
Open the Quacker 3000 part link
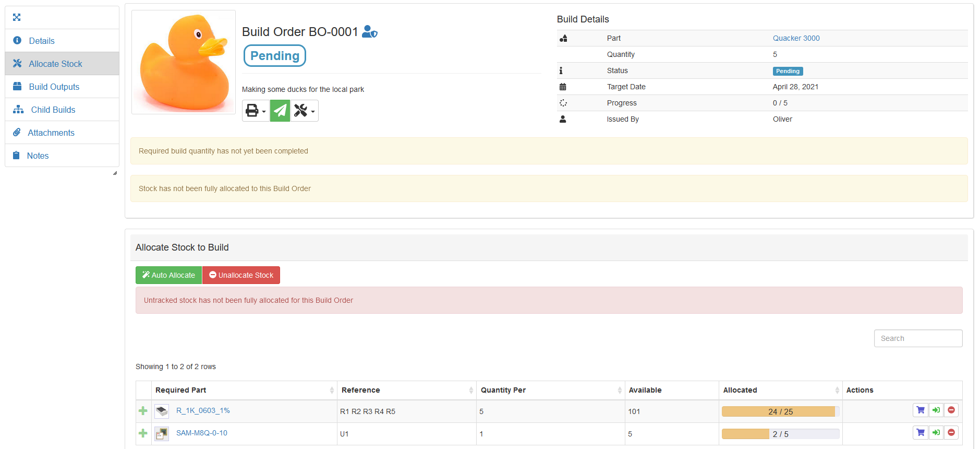(x=796, y=38)
